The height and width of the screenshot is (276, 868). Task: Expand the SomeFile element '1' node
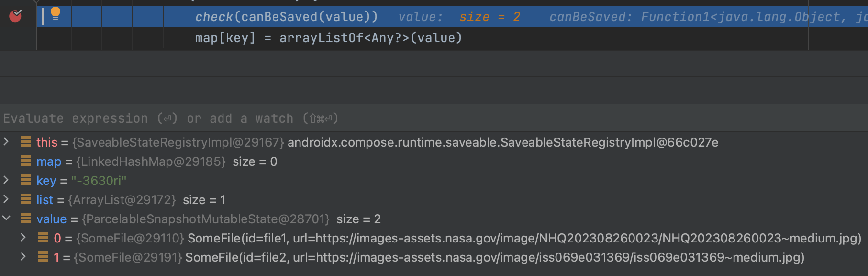(x=22, y=257)
